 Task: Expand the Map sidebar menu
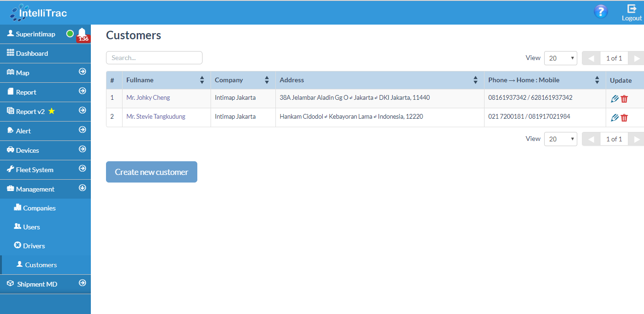coord(82,72)
